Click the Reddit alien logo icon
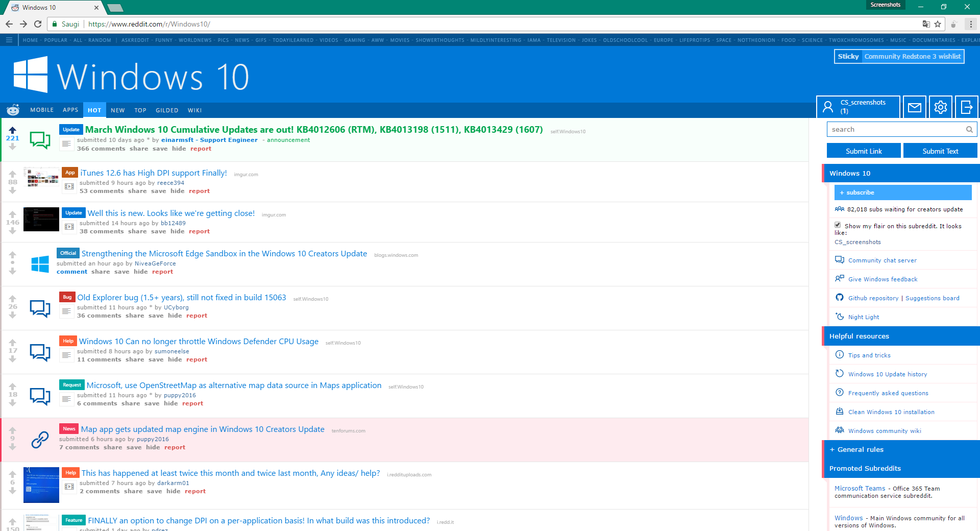This screenshot has width=980, height=531. pyautogui.click(x=13, y=110)
